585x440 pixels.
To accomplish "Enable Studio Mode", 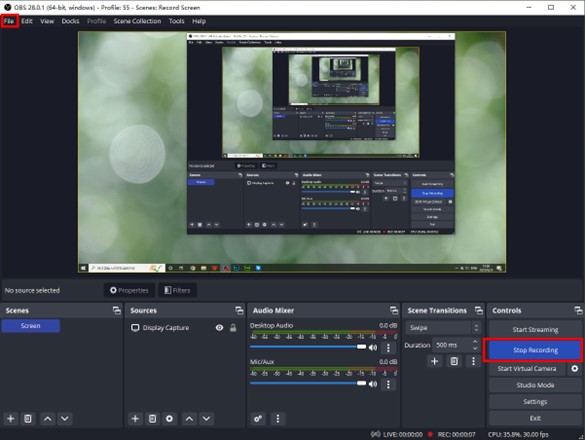I will coord(535,385).
